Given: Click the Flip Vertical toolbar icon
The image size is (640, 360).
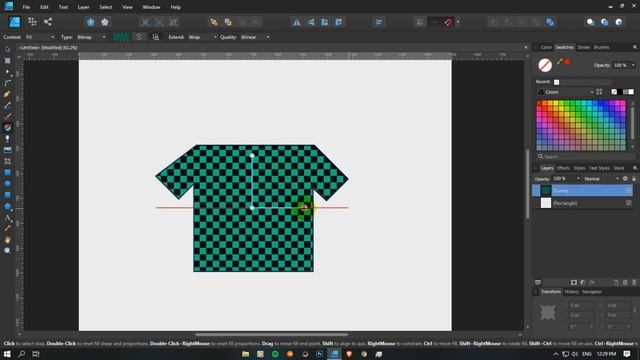Looking at the screenshot, I should click(x=311, y=22).
